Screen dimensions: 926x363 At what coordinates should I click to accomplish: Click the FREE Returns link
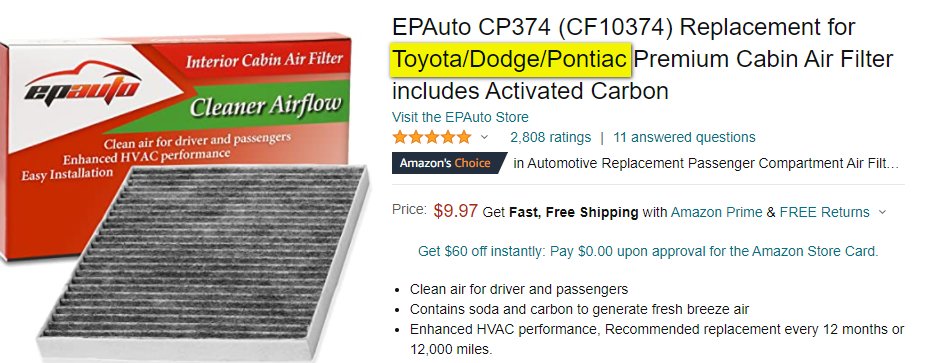click(x=824, y=212)
